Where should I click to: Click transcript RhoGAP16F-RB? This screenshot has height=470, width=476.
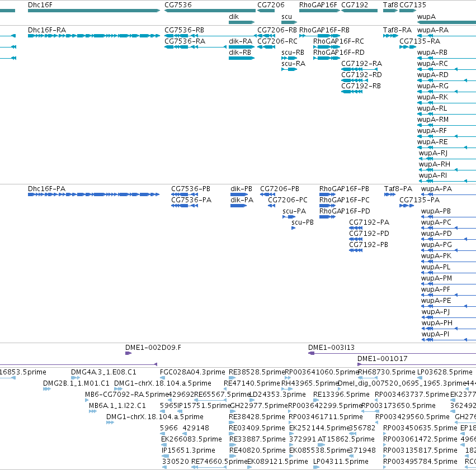319,36
